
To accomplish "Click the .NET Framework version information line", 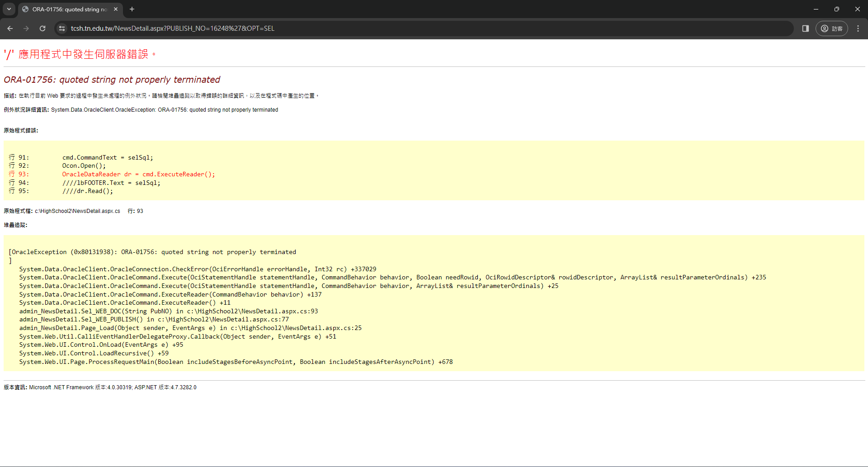I will pos(100,387).
